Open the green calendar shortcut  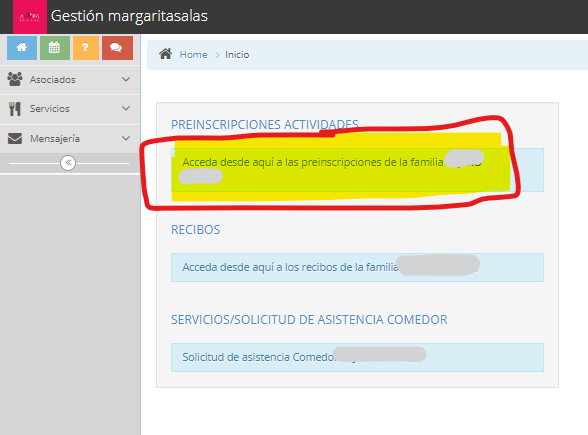[55, 48]
